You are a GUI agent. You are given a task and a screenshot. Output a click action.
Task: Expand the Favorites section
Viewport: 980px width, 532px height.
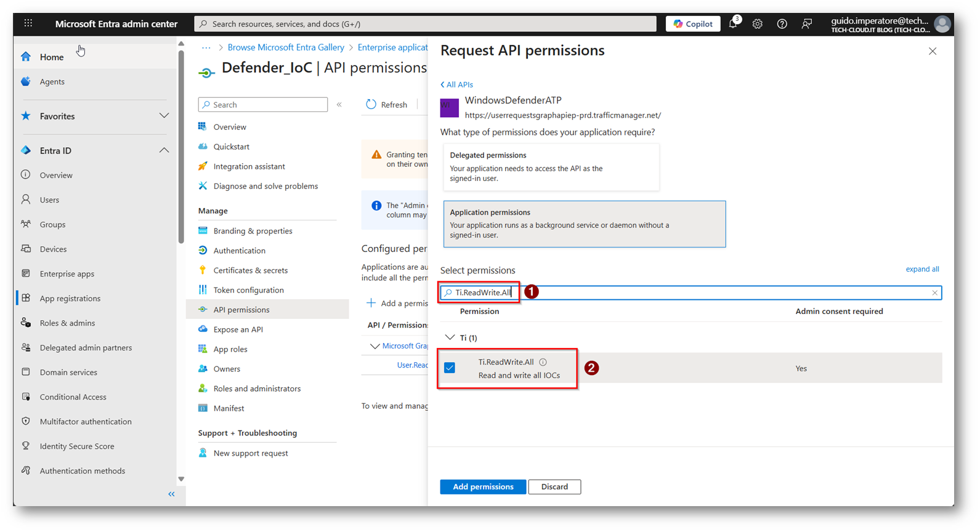[164, 116]
